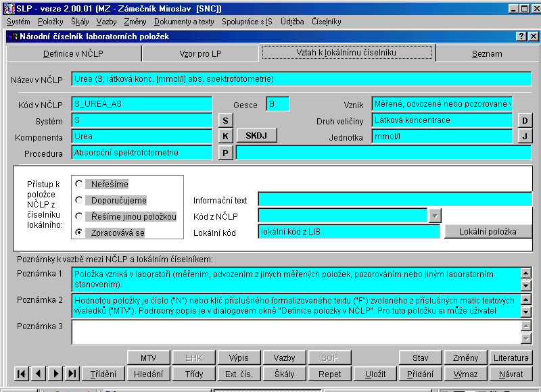Jump to last record arrow

(x=72, y=374)
